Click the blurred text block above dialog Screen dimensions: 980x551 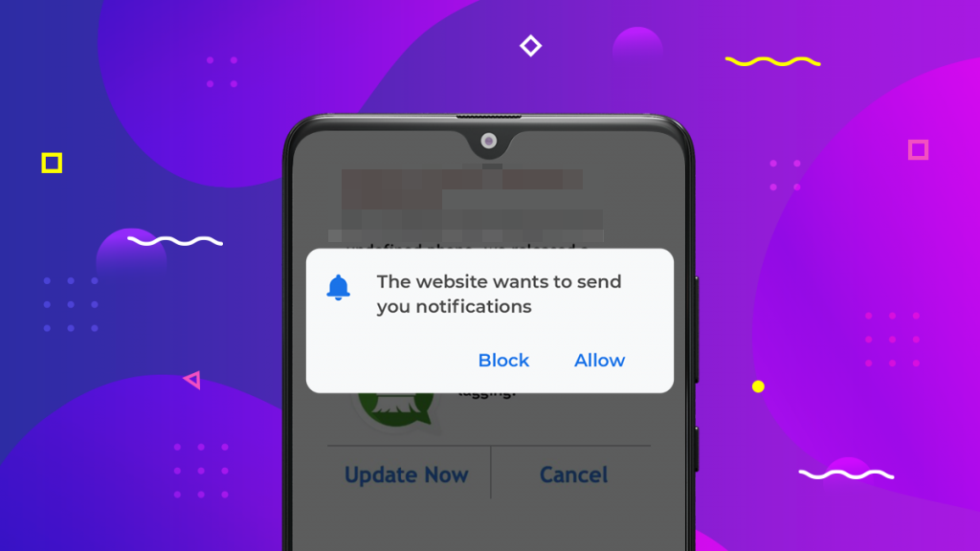point(466,207)
